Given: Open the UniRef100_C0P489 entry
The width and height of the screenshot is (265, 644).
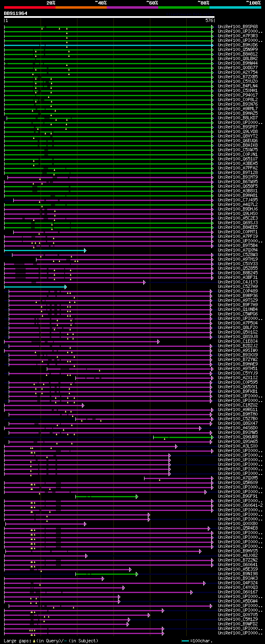Looking at the screenshot, I should (x=238, y=291).
